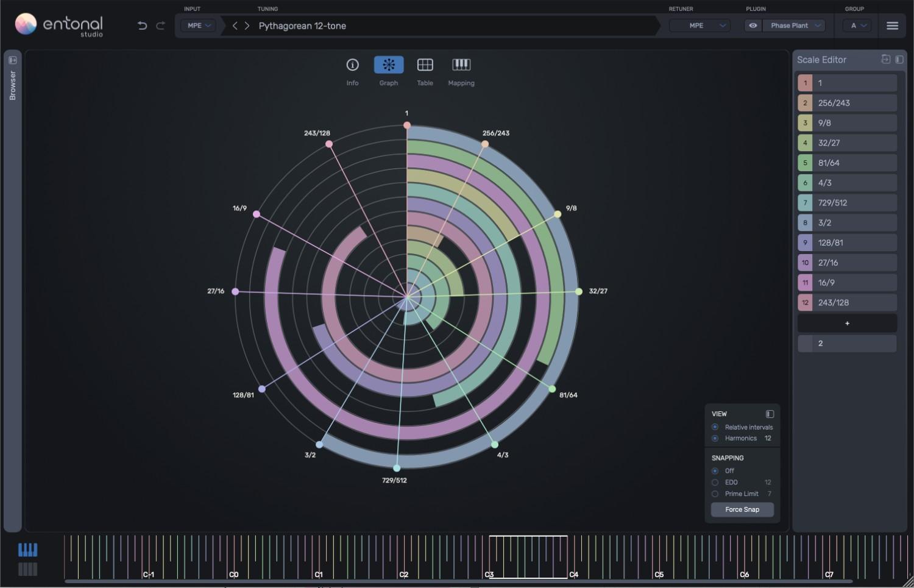Select Prime Limit snapping option
Viewport: 914px width, 588px height.
coord(715,494)
